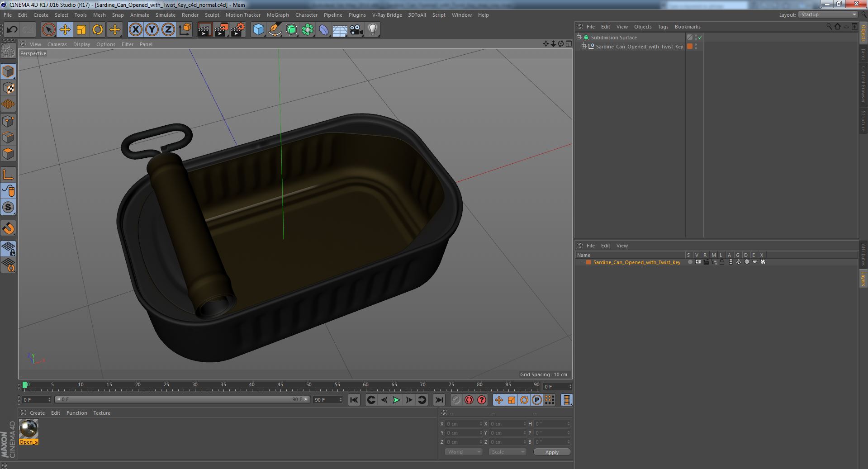Add a Floor environment object
Viewport: 868px width, 469px height.
pyautogui.click(x=340, y=30)
